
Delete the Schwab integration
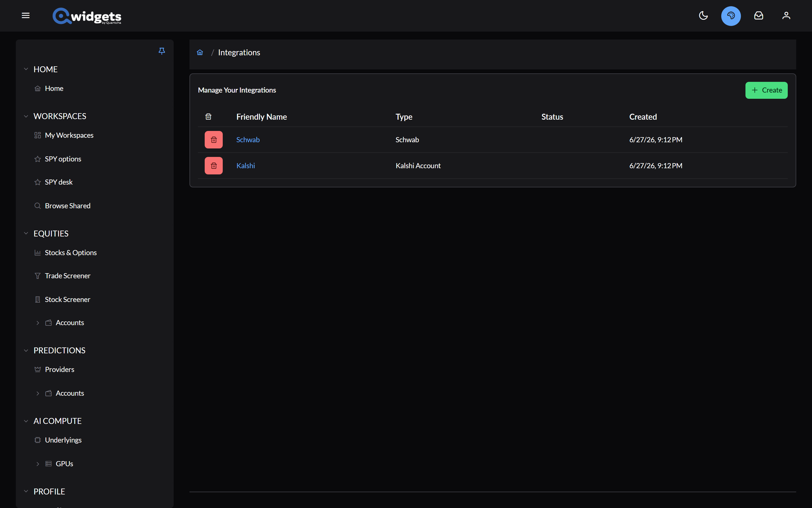214,140
